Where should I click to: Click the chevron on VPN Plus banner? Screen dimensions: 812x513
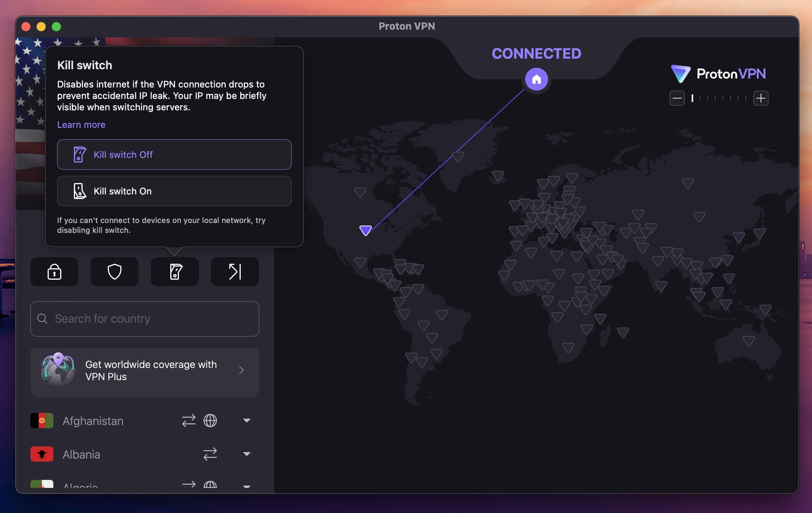[x=241, y=370]
